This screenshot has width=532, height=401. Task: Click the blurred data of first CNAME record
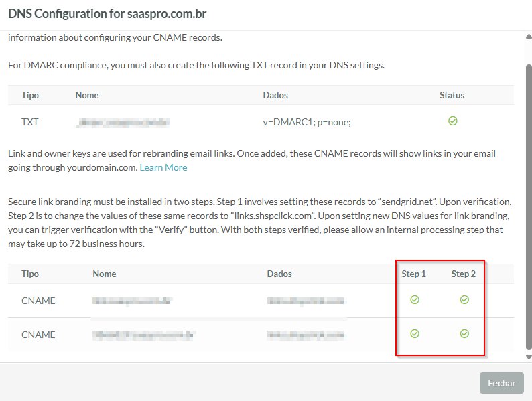point(306,301)
